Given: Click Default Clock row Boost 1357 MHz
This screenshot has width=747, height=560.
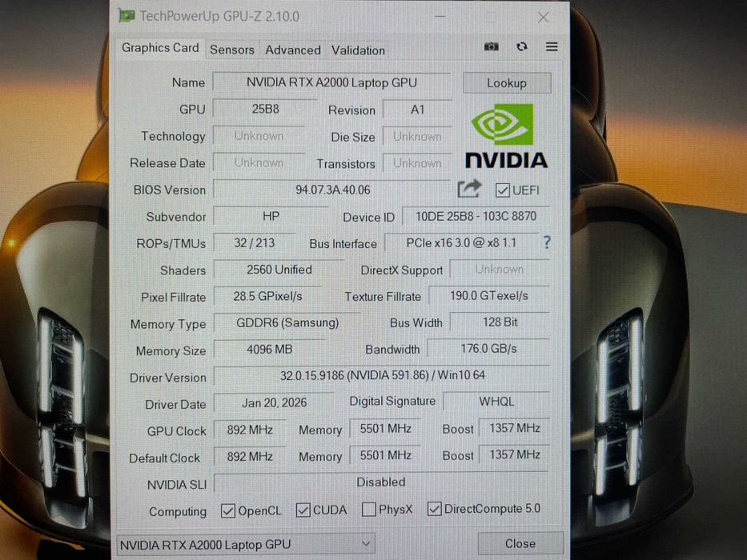Looking at the screenshot, I should coord(515,454).
